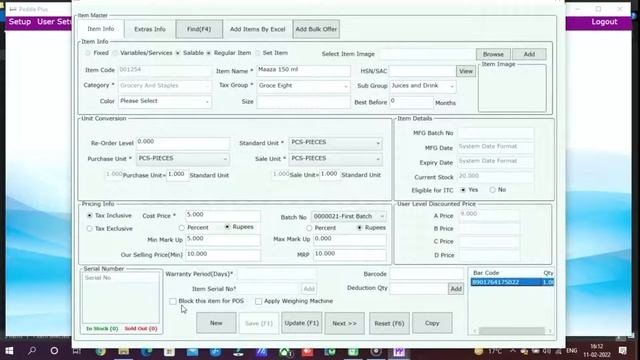Open taskbar search magnifier
The height and width of the screenshot is (360, 640).
[x=32, y=351]
